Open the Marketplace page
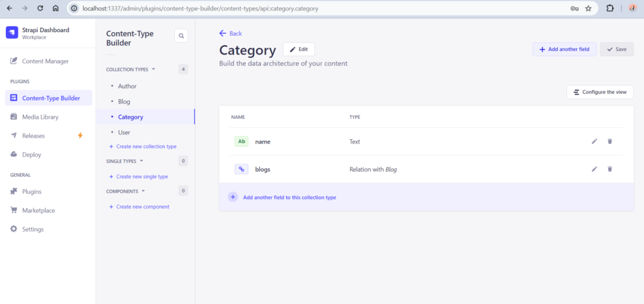 click(x=38, y=210)
